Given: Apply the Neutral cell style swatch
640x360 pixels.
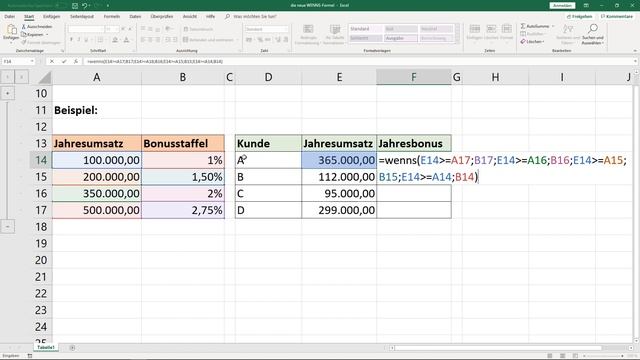Looking at the screenshot, I should click(436, 29).
